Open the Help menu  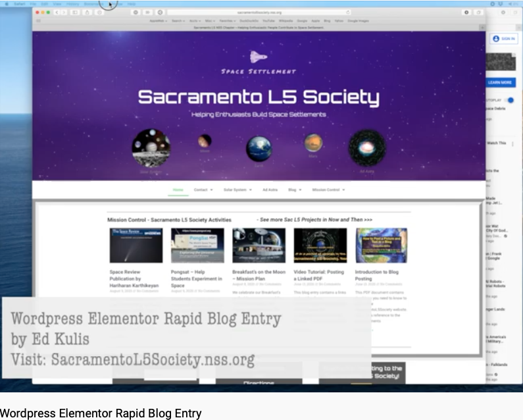point(132,4)
